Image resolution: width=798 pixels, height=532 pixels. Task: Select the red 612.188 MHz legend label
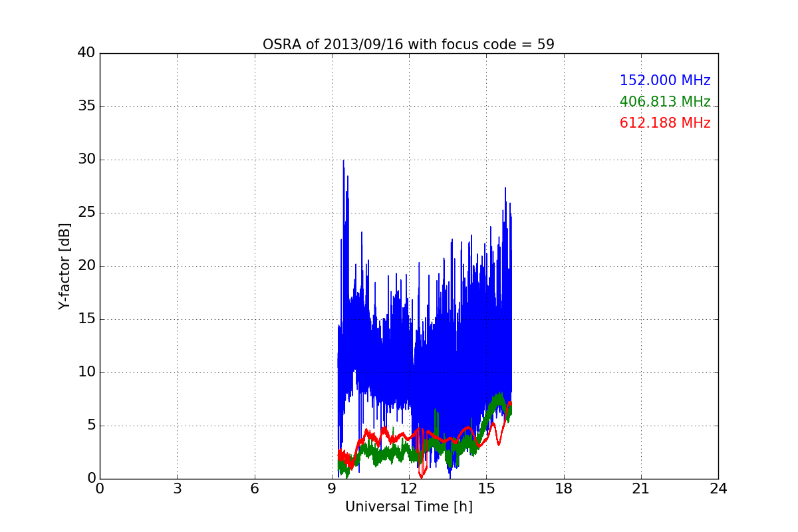(x=665, y=123)
